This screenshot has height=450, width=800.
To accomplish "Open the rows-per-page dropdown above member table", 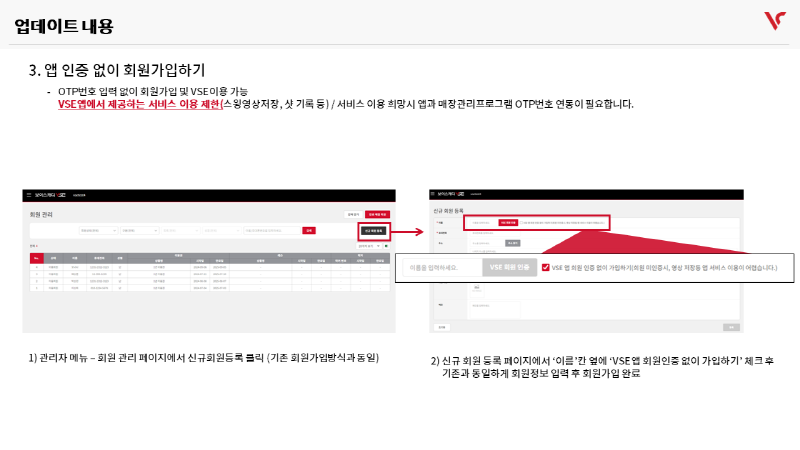I will tap(369, 246).
